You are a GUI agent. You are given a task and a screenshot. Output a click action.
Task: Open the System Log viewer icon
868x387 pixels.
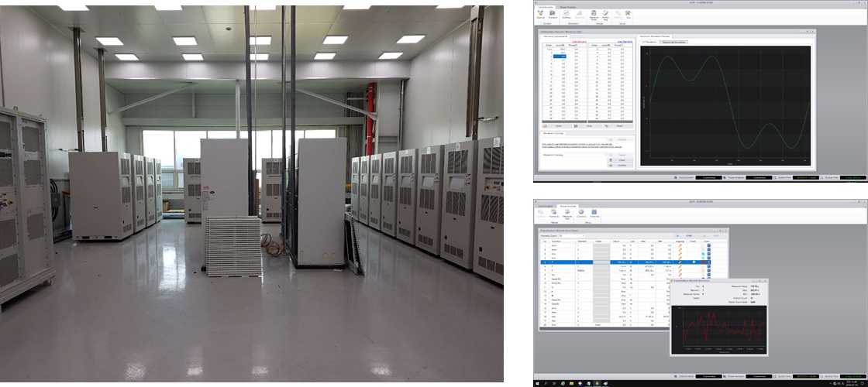click(604, 14)
